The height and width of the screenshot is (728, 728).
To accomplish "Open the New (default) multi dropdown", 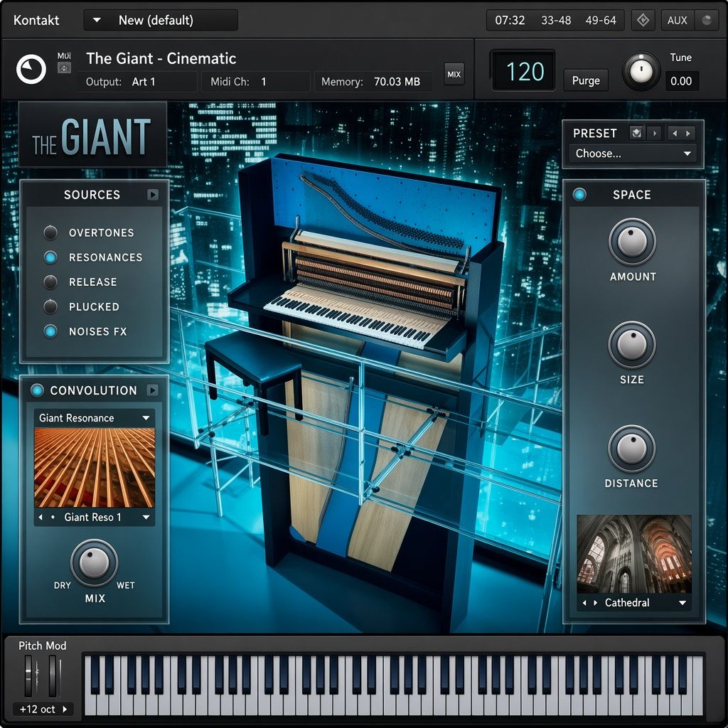I will pyautogui.click(x=161, y=20).
